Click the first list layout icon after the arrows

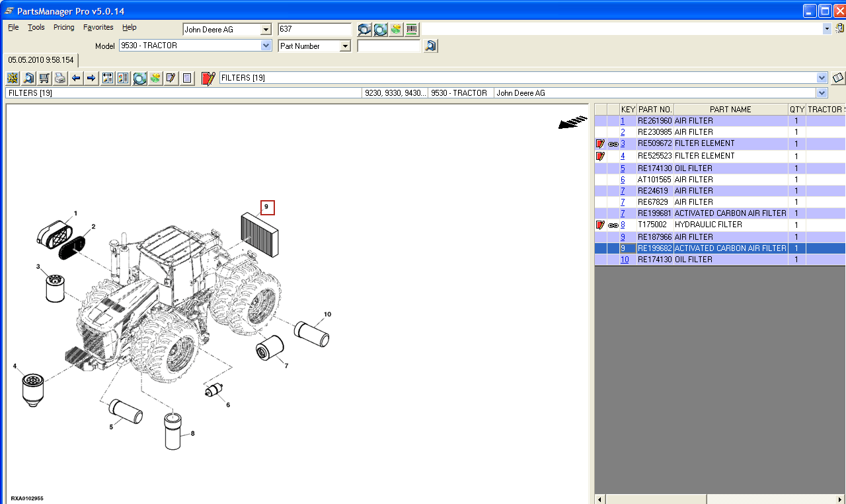[x=107, y=78]
